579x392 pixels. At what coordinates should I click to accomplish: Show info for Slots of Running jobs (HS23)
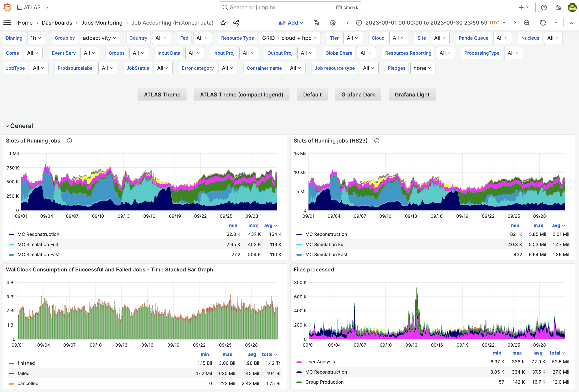click(x=377, y=141)
